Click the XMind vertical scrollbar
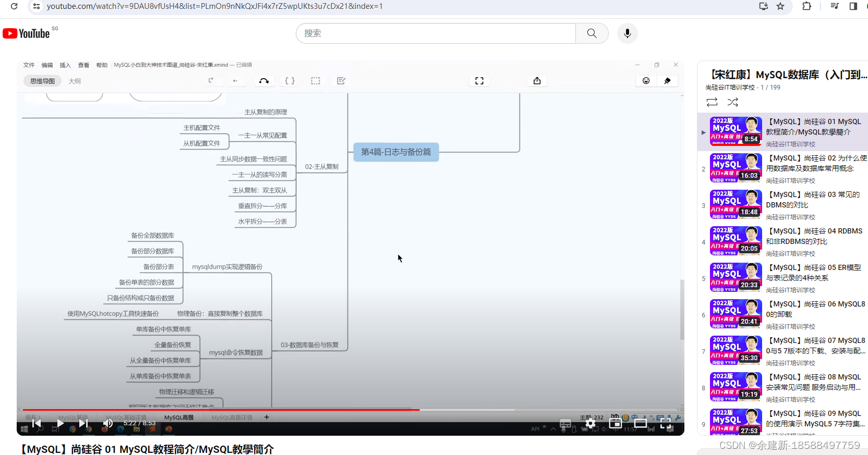The width and height of the screenshot is (868, 455). pos(682,310)
